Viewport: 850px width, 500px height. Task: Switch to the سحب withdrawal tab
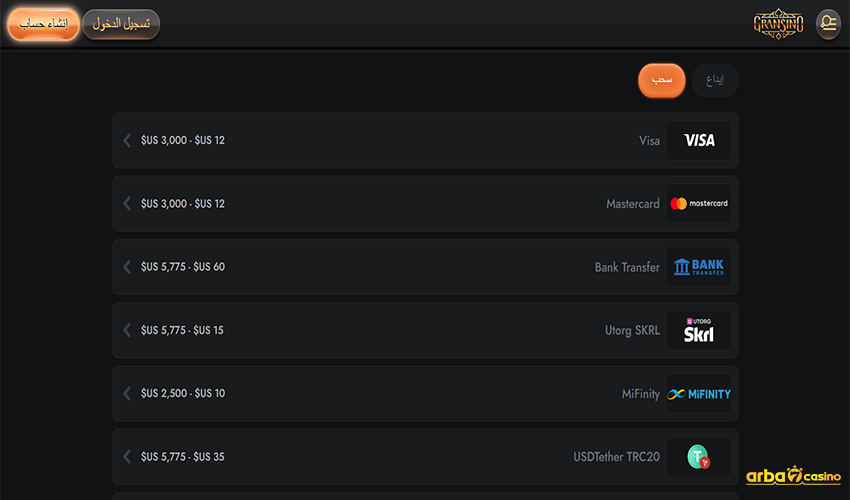pos(662,81)
